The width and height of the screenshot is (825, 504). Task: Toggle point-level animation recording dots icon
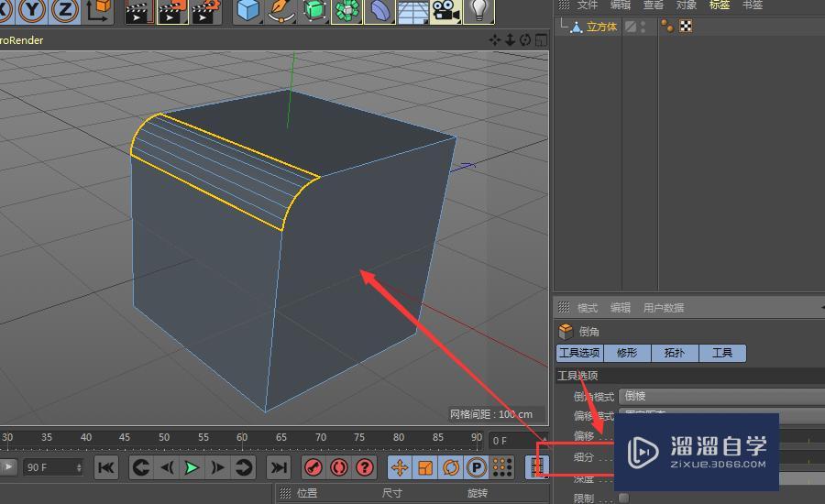[502, 467]
